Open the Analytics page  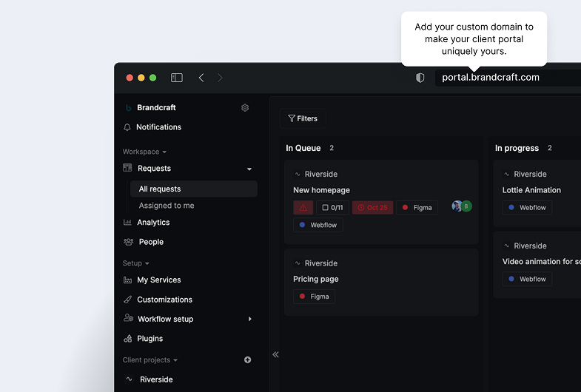(153, 223)
